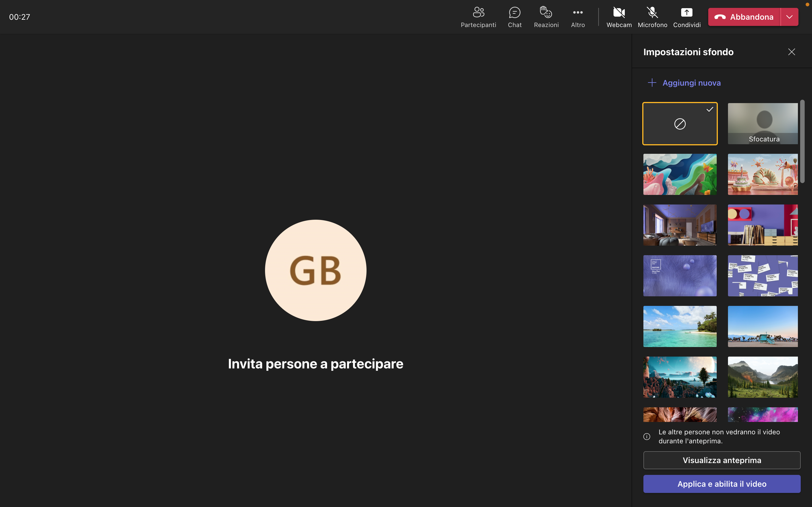Unmute the Microfono
The height and width of the screenshot is (507, 812).
click(x=652, y=17)
